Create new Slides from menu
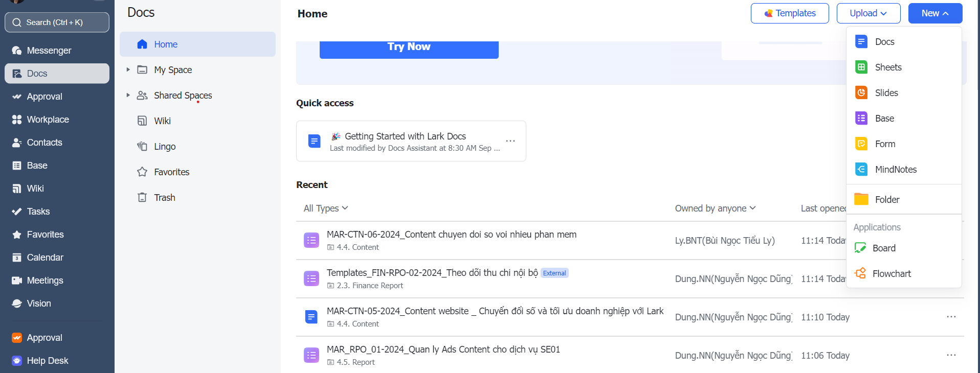The height and width of the screenshot is (373, 980). [x=904, y=92]
